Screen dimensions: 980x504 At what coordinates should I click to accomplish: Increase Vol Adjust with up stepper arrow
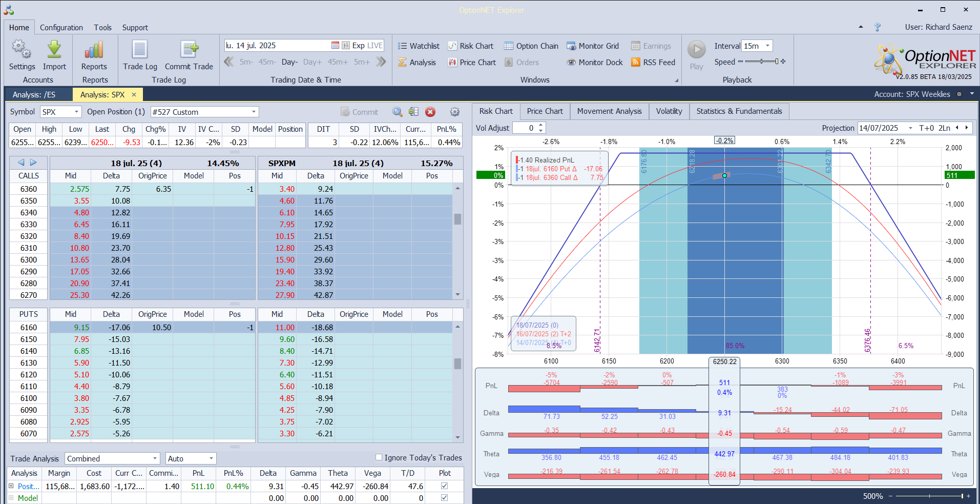tap(540, 125)
